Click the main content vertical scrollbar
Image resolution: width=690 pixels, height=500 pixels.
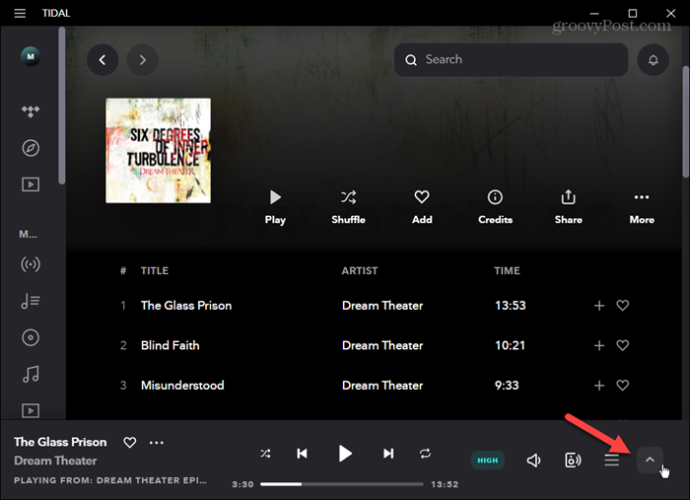(x=686, y=122)
